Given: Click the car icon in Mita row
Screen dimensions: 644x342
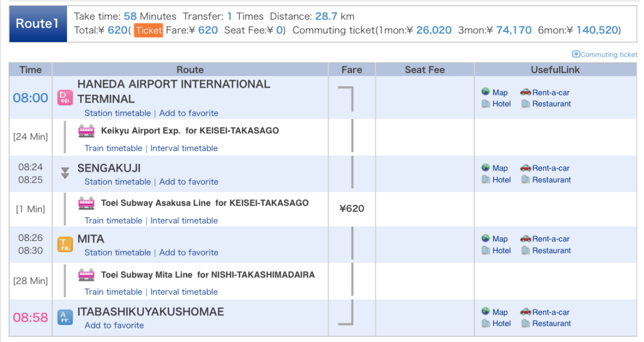Looking at the screenshot, I should pyautogui.click(x=525, y=238).
